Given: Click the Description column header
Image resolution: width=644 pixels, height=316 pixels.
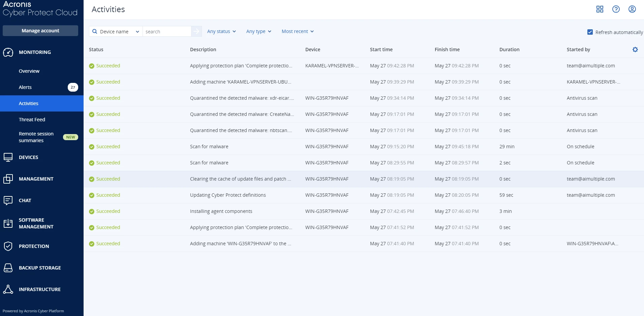Looking at the screenshot, I should tap(203, 50).
